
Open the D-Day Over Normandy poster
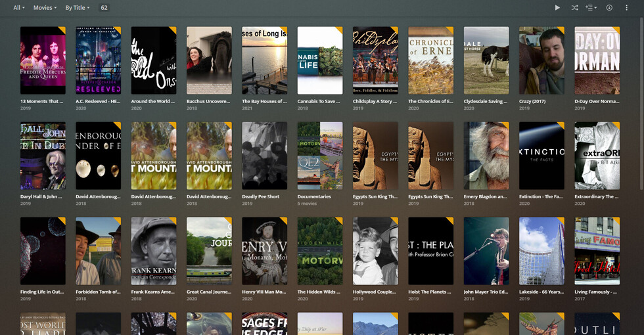[597, 60]
